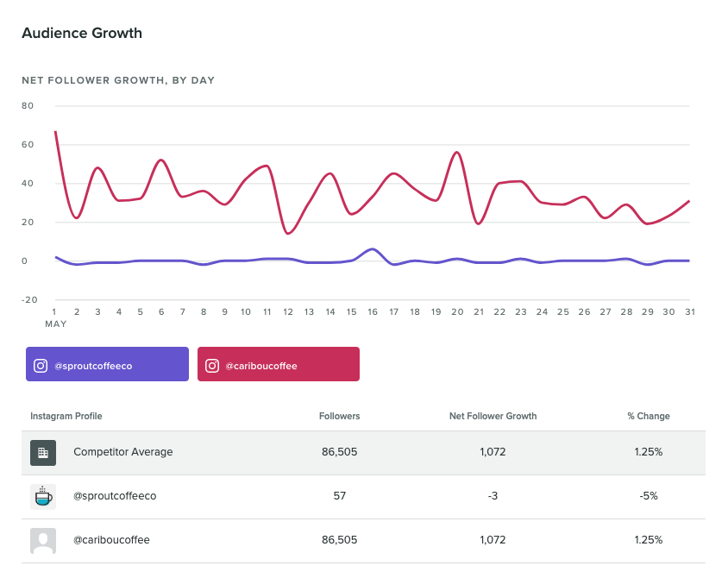
Task: Click the Audience Growth heading
Action: coord(82,34)
